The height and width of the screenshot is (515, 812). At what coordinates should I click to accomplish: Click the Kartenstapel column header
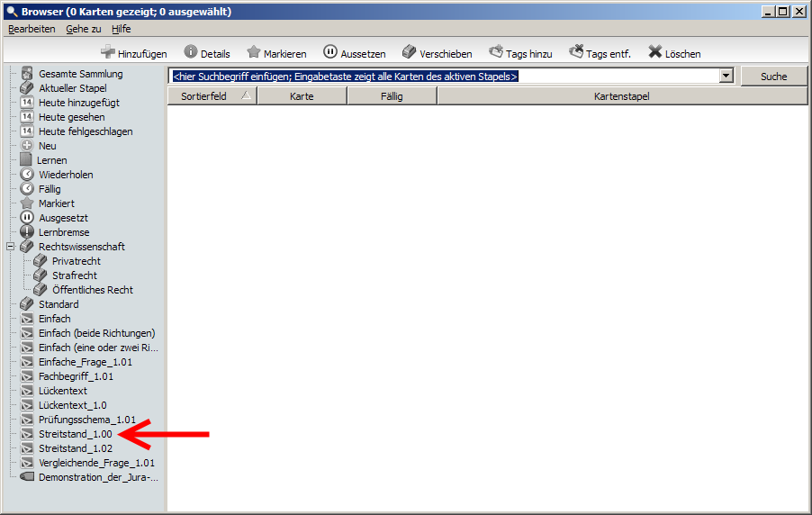point(621,96)
